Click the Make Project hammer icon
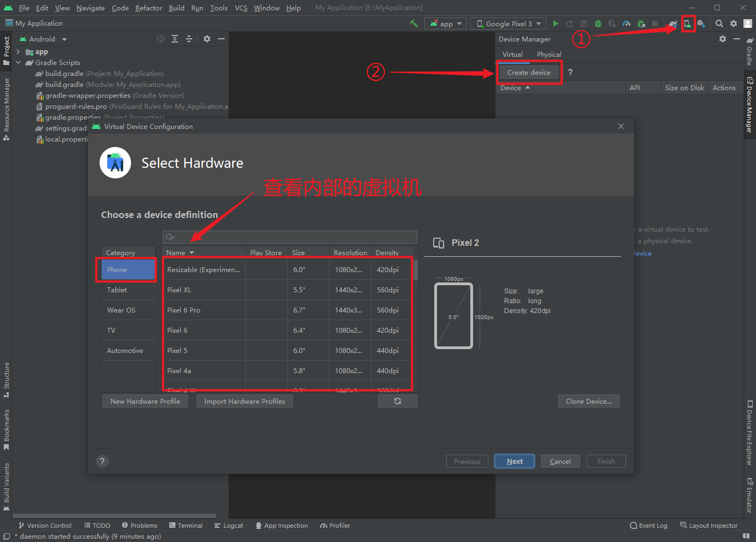 point(414,23)
